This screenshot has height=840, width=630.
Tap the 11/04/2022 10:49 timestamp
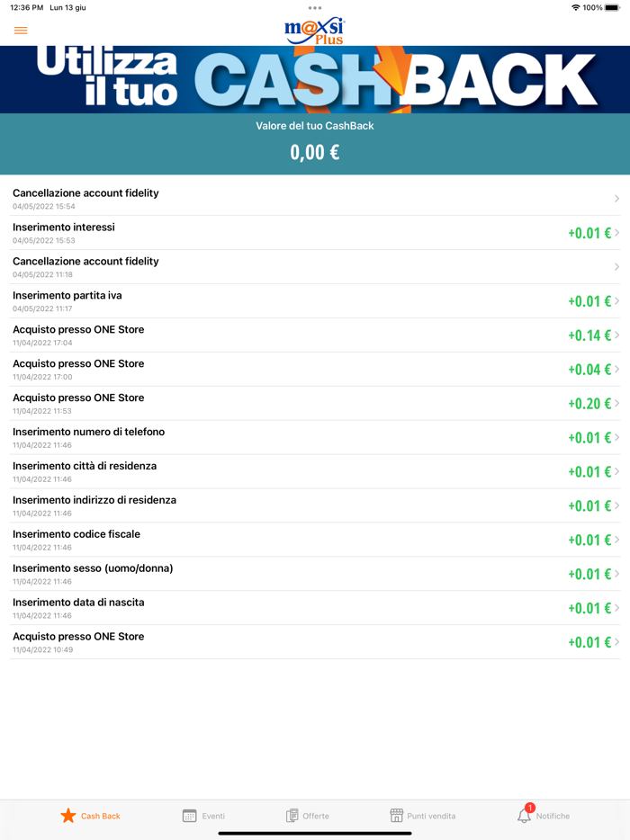click(43, 650)
